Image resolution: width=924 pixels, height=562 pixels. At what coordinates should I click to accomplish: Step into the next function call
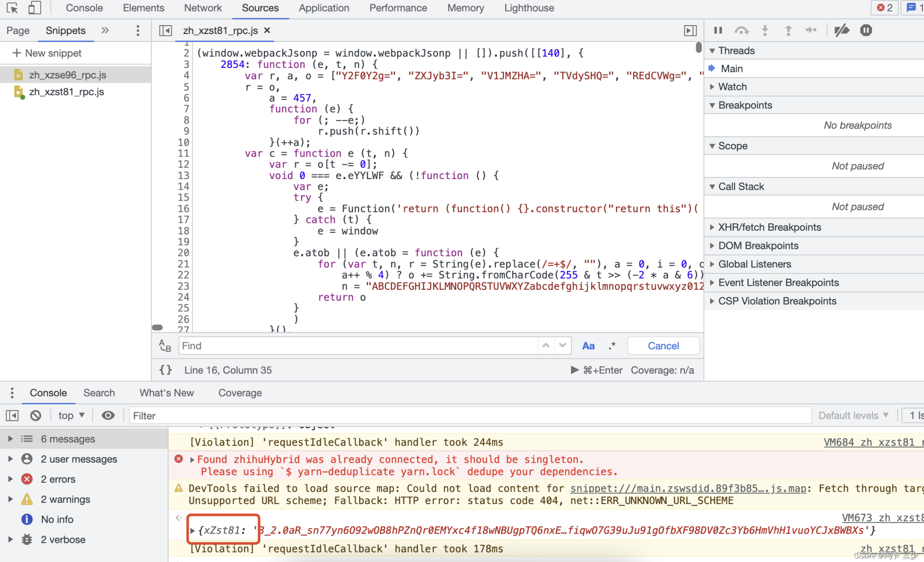[765, 30]
